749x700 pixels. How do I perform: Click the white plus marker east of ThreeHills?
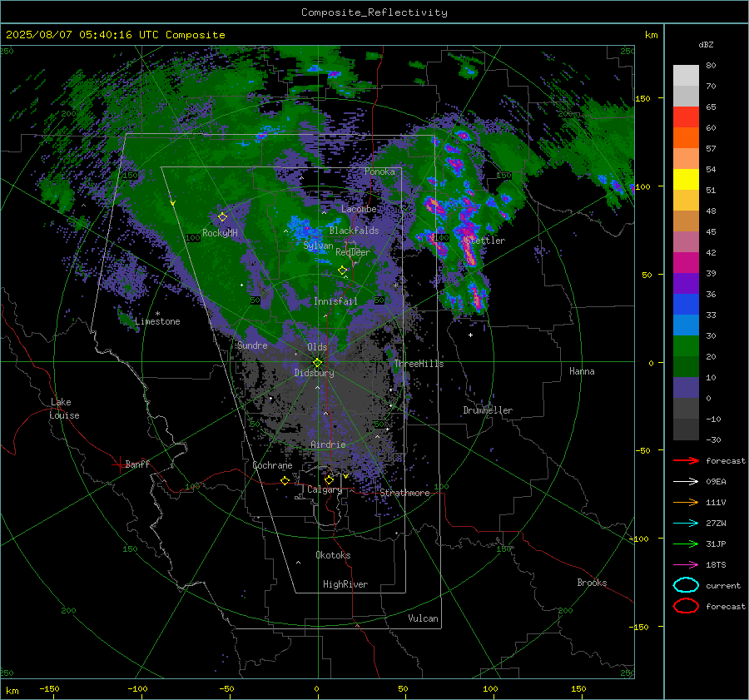click(470, 335)
